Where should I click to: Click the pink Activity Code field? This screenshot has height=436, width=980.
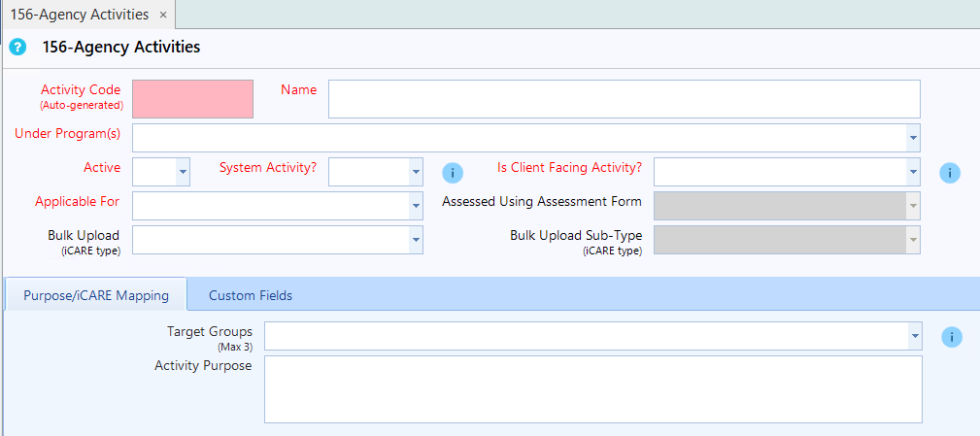click(193, 99)
